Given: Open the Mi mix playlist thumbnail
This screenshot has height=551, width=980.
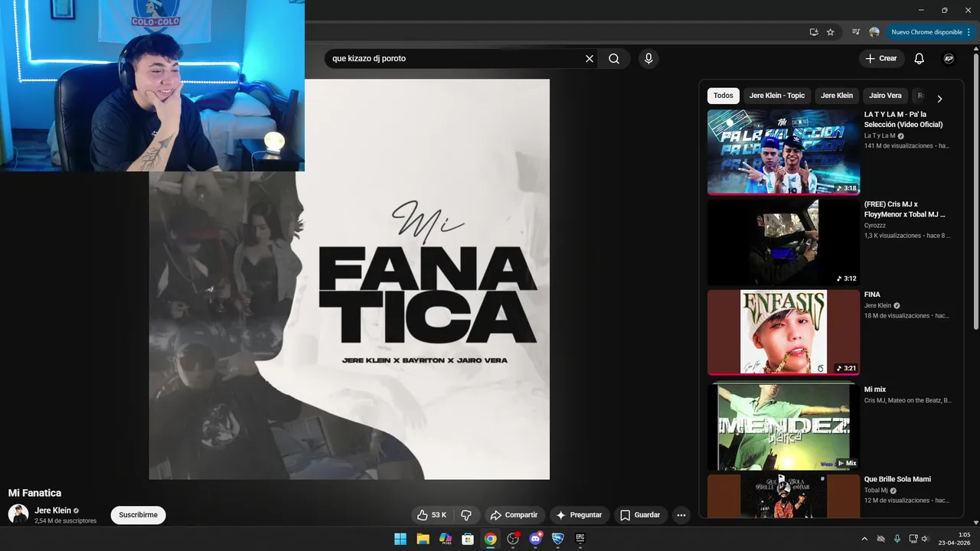Looking at the screenshot, I should click(783, 426).
